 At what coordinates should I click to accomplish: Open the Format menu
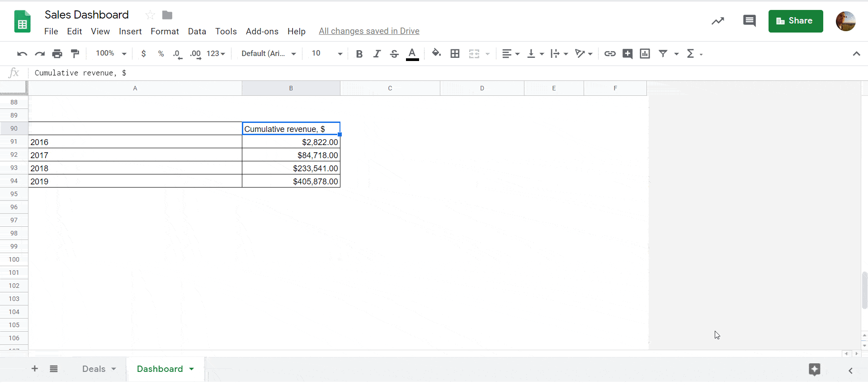tap(165, 31)
